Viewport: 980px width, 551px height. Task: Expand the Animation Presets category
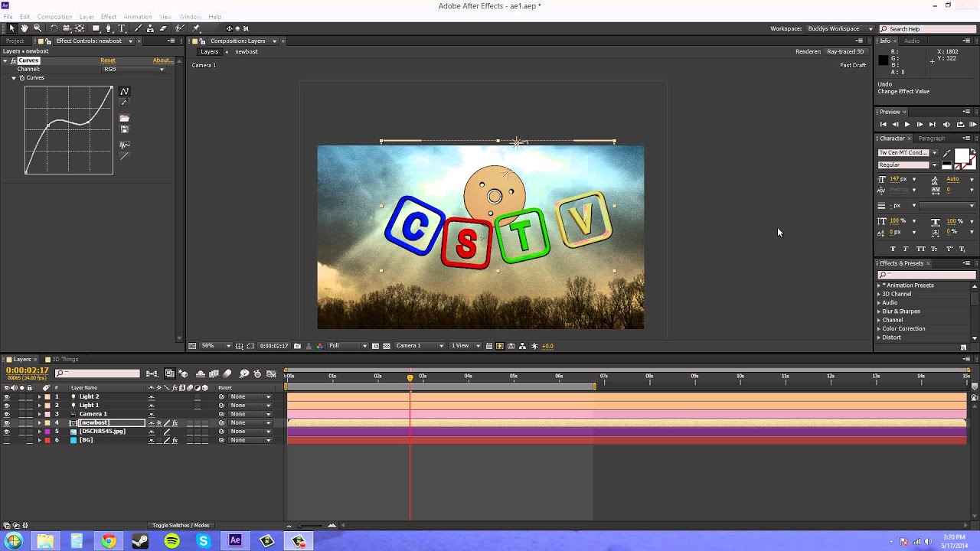879,285
